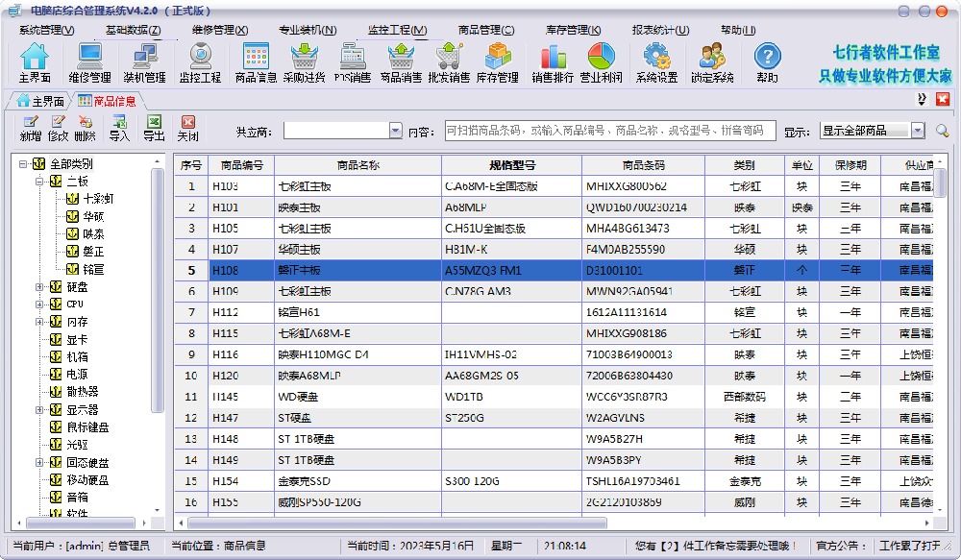Open the 装机管理 toolbar icon
Viewport: 961px width, 560px height.
145,62
